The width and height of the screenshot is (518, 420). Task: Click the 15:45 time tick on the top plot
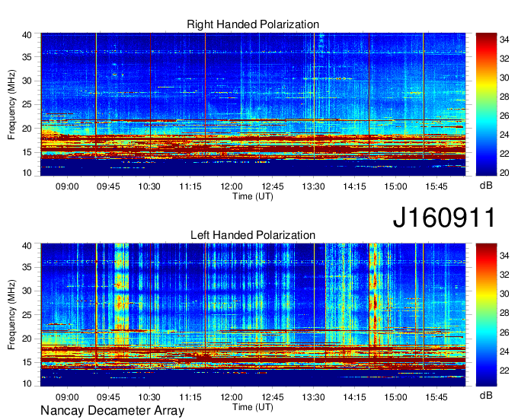coord(436,186)
